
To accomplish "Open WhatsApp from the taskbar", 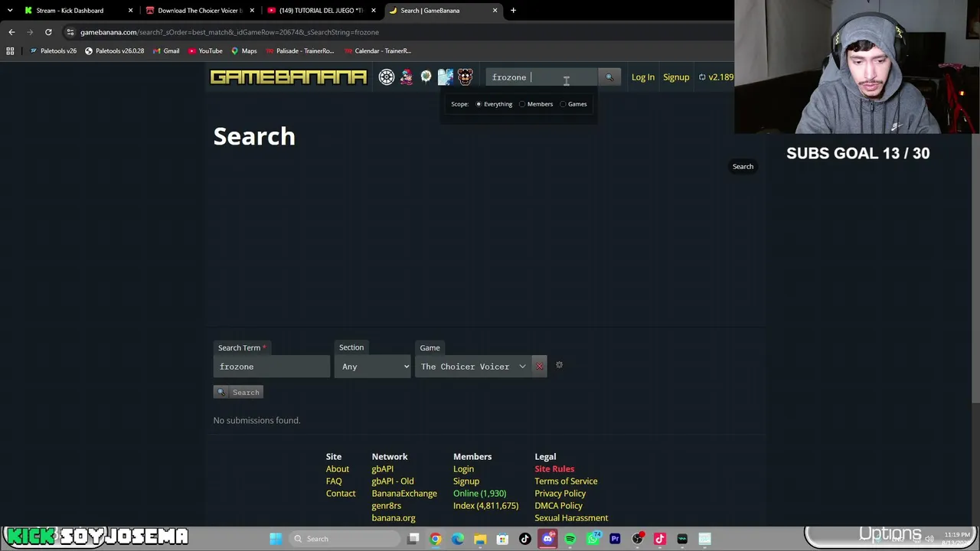I will [593, 539].
